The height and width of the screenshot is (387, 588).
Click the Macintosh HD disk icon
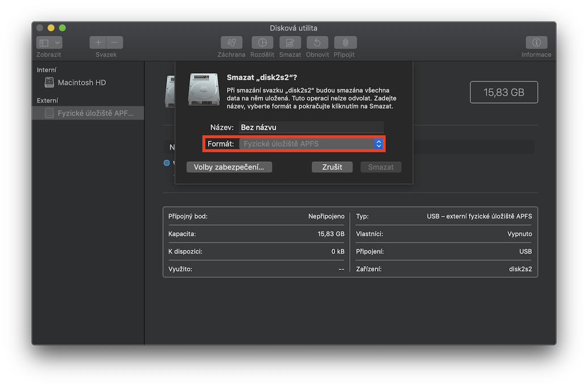coord(49,82)
